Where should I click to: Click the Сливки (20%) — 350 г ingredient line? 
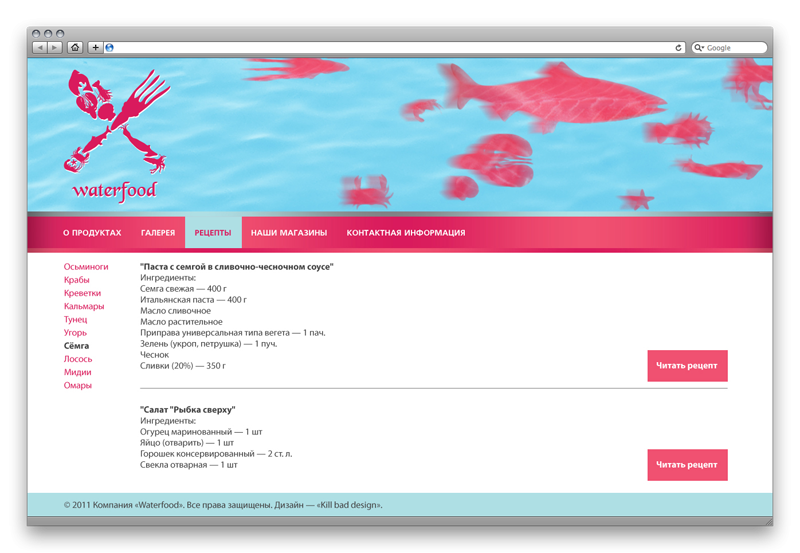click(183, 366)
